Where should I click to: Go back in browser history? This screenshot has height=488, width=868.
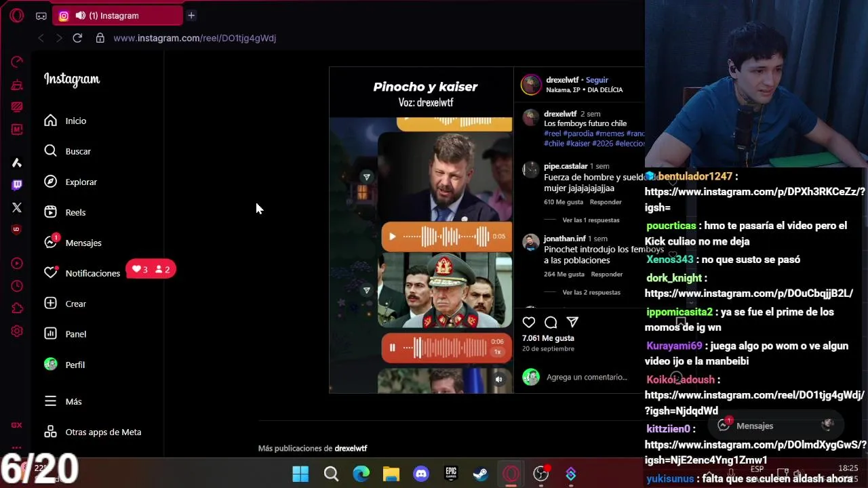(41, 38)
